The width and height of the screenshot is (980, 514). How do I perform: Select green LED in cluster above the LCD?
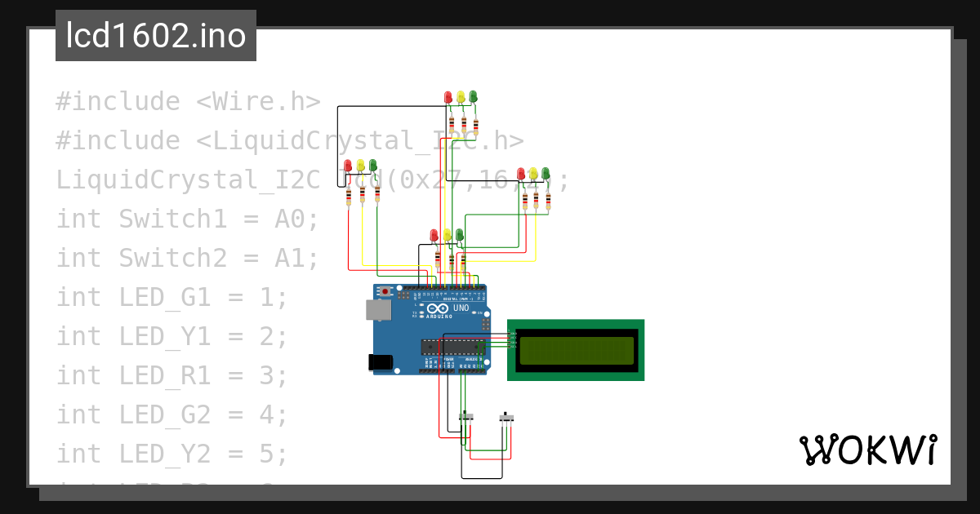546,173
